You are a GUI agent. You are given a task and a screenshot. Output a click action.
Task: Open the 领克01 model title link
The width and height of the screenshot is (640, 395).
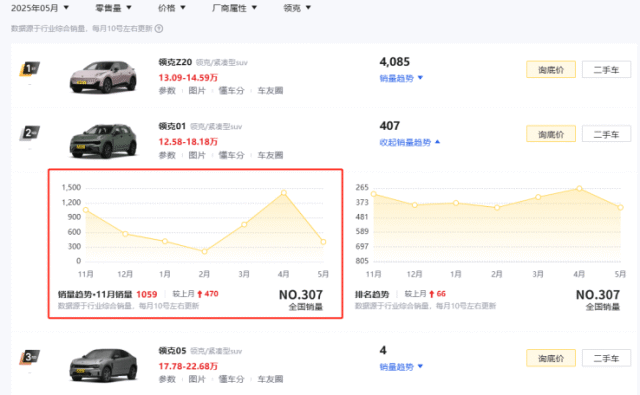point(172,126)
